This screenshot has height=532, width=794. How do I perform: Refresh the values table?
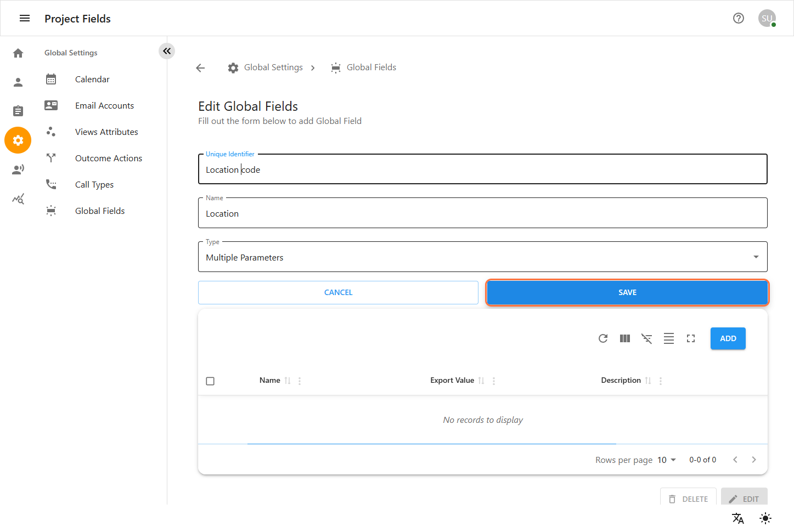(x=602, y=338)
